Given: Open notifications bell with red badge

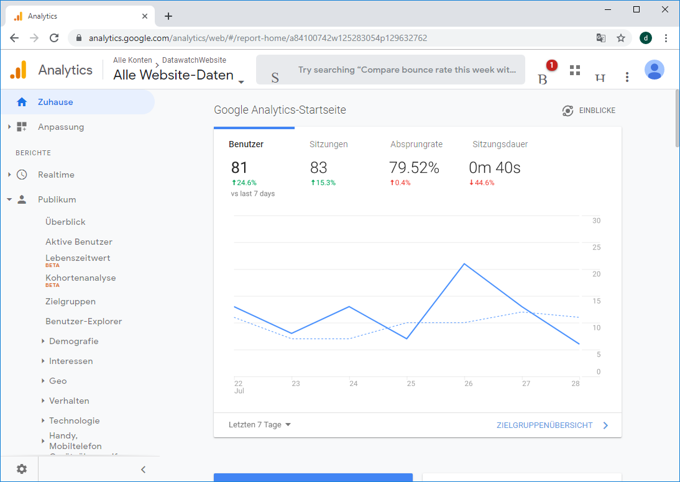Looking at the screenshot, I should click(x=545, y=73).
